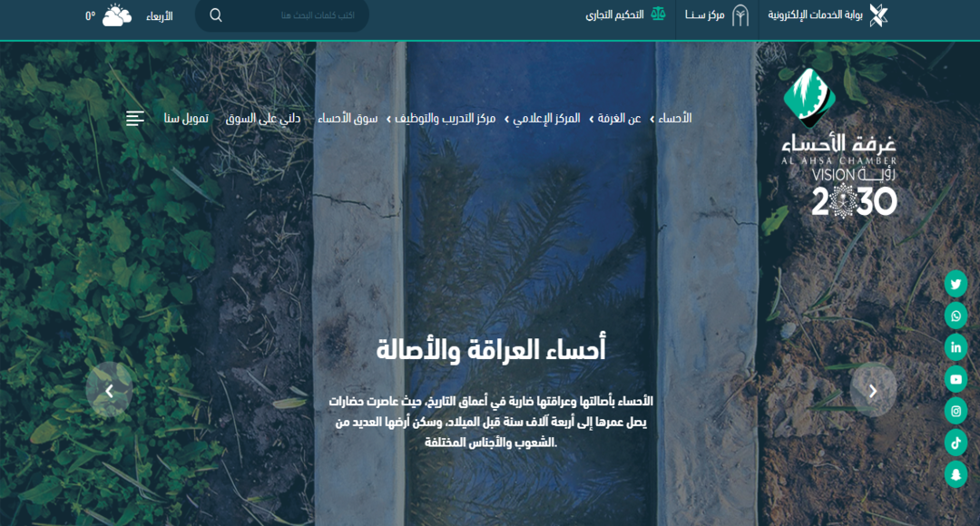Go to previous slide arrow
The width and height of the screenshot is (980, 526).
pyautogui.click(x=110, y=391)
